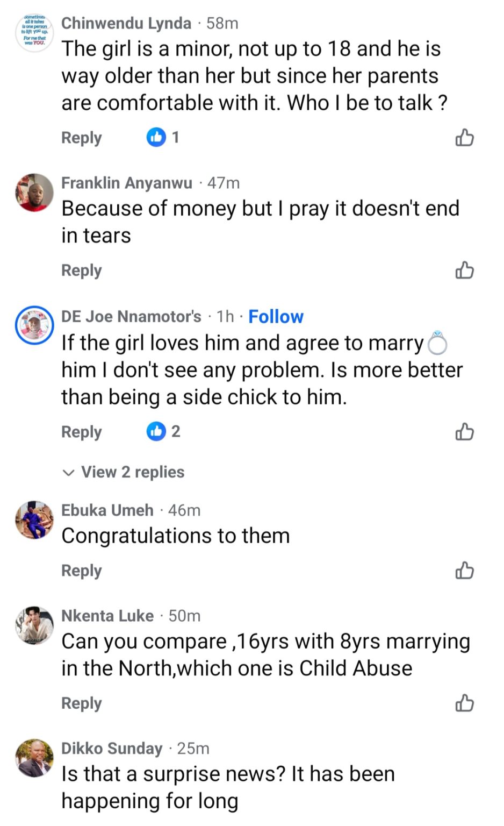Open Dikko Sunday's profile picture
Screen dimensions: 504x826
tap(34, 758)
